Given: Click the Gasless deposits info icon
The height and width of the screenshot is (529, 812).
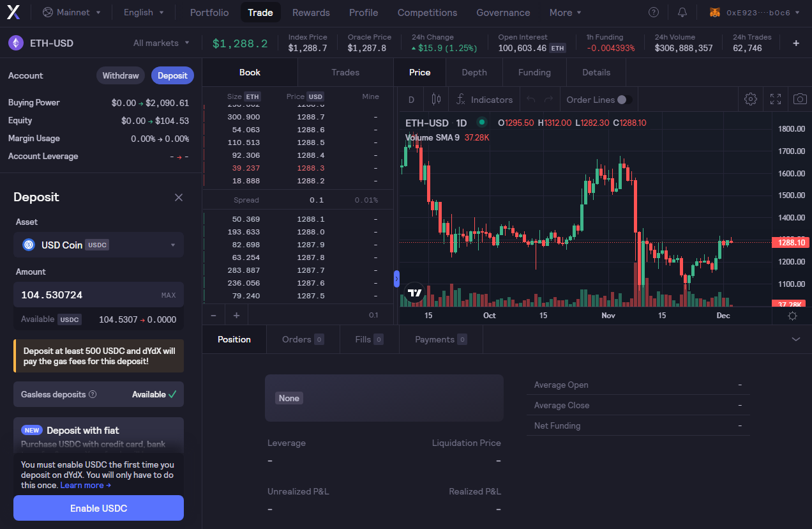Looking at the screenshot, I should 93,394.
